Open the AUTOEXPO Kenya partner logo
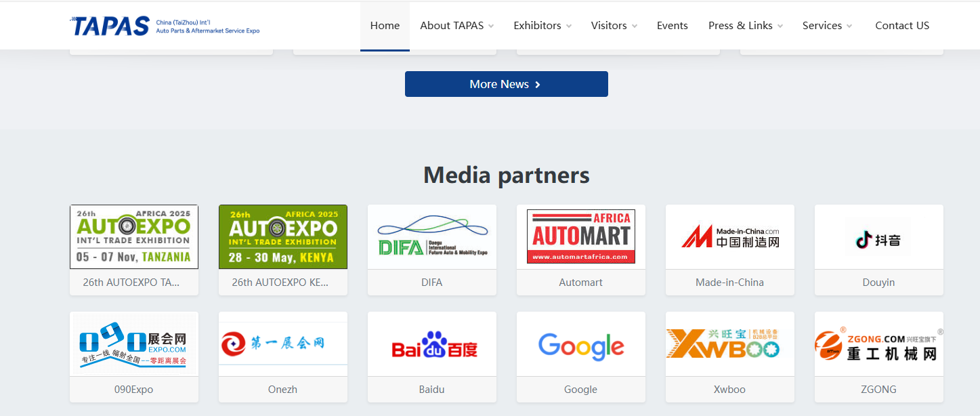This screenshot has width=980, height=416. pos(283,237)
